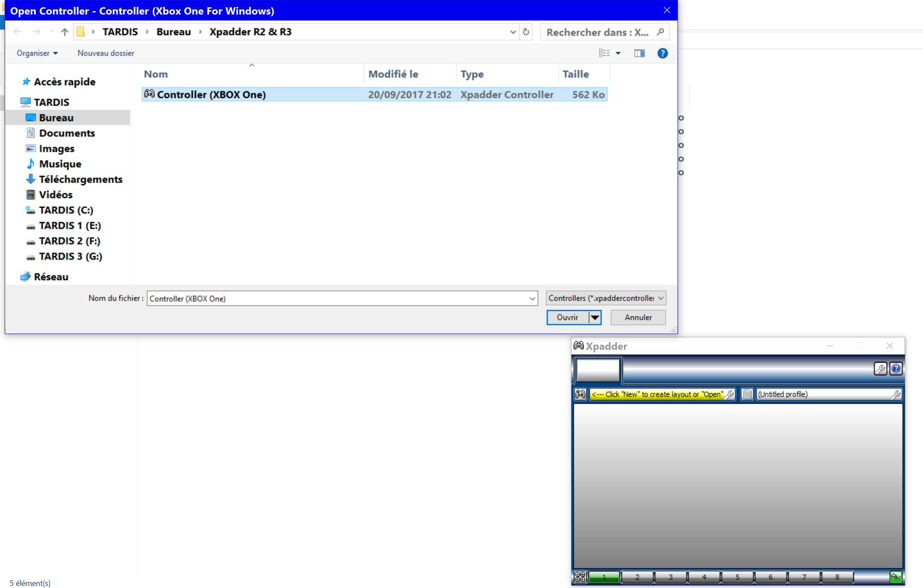This screenshot has width=923, height=588.
Task: Open Musique in the navigation pane
Action: click(60, 164)
